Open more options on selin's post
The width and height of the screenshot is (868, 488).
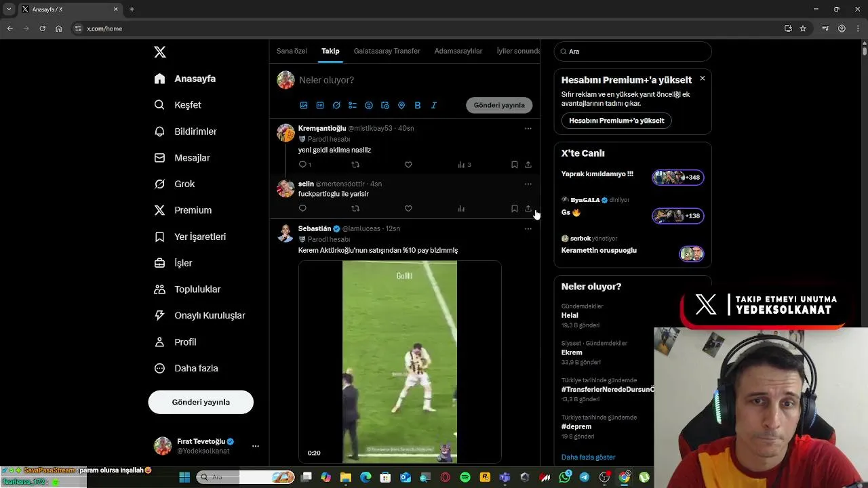click(x=528, y=184)
